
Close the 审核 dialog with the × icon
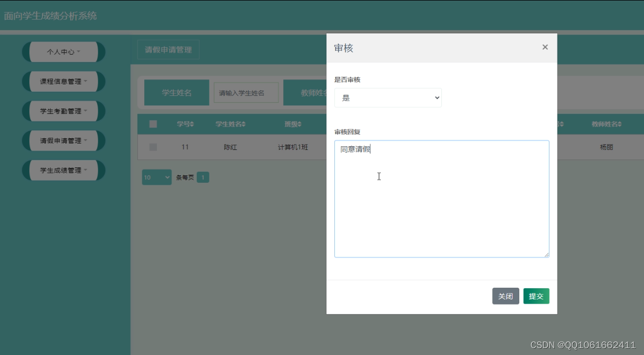[x=545, y=47]
